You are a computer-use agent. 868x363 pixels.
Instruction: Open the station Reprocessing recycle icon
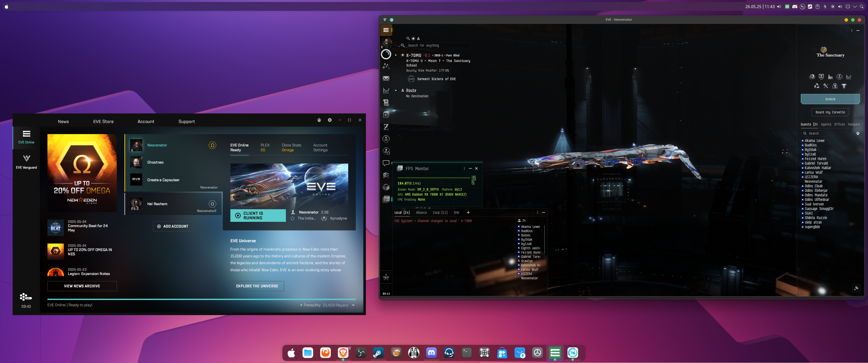[817, 86]
